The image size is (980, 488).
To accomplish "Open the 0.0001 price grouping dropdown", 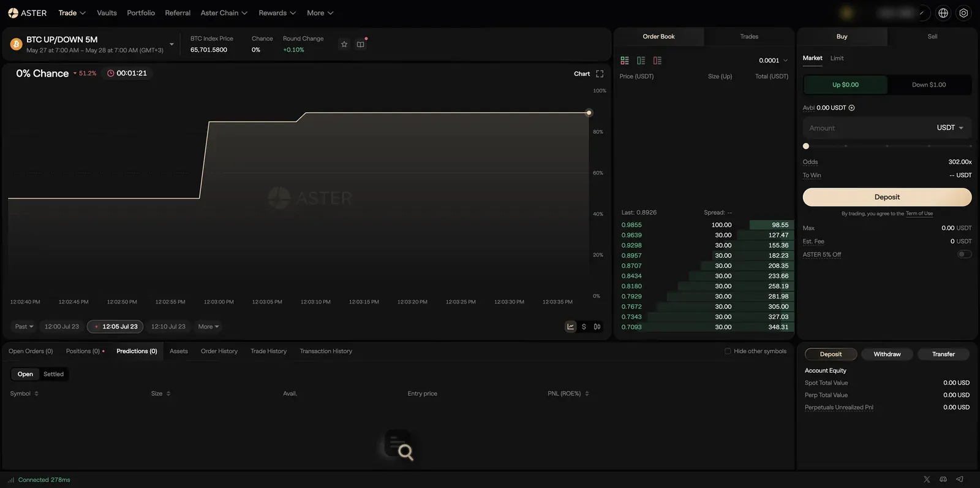I will tap(773, 61).
